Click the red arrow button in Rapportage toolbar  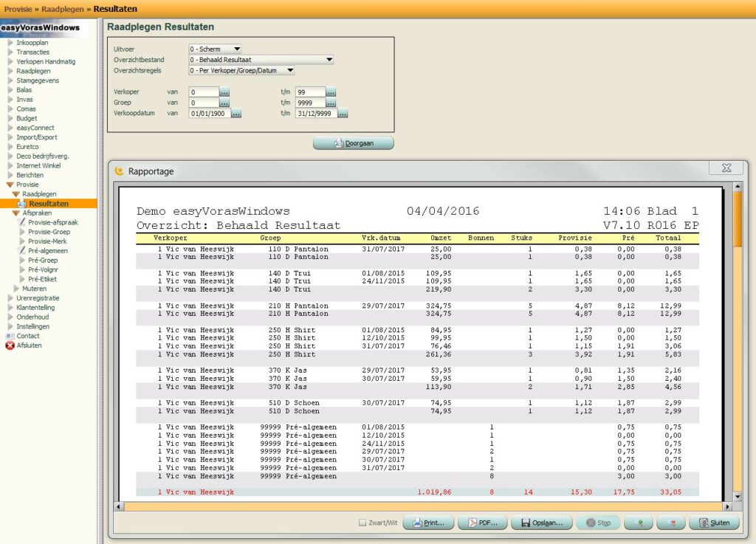pyautogui.click(x=671, y=523)
